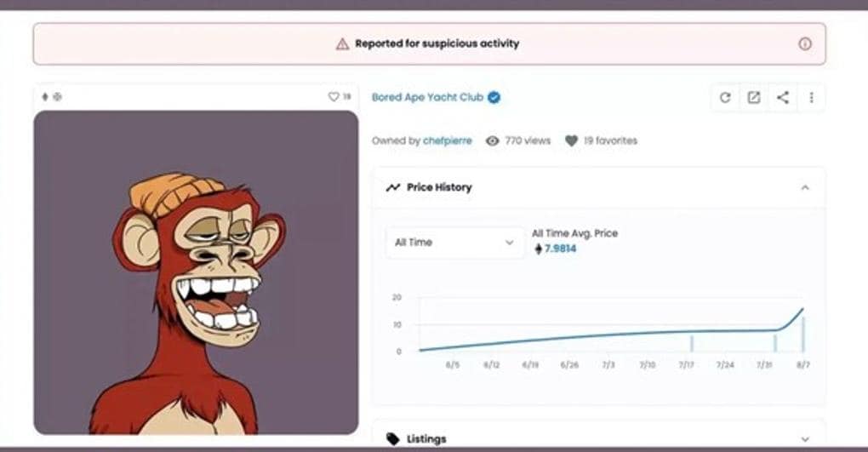868x452 pixels.
Task: Click the Price History header label
Action: click(x=439, y=187)
